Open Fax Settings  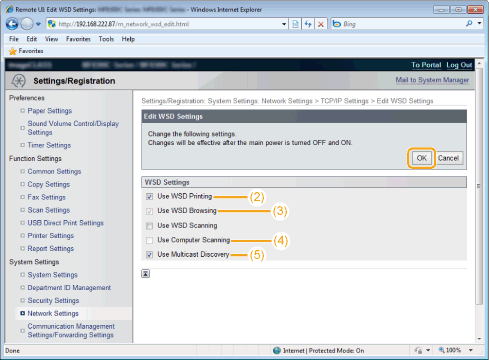click(46, 197)
